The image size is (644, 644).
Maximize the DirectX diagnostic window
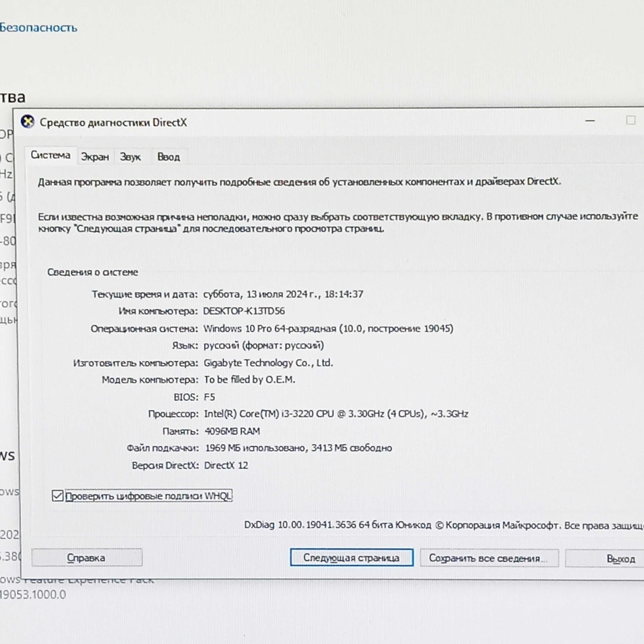click(x=630, y=120)
